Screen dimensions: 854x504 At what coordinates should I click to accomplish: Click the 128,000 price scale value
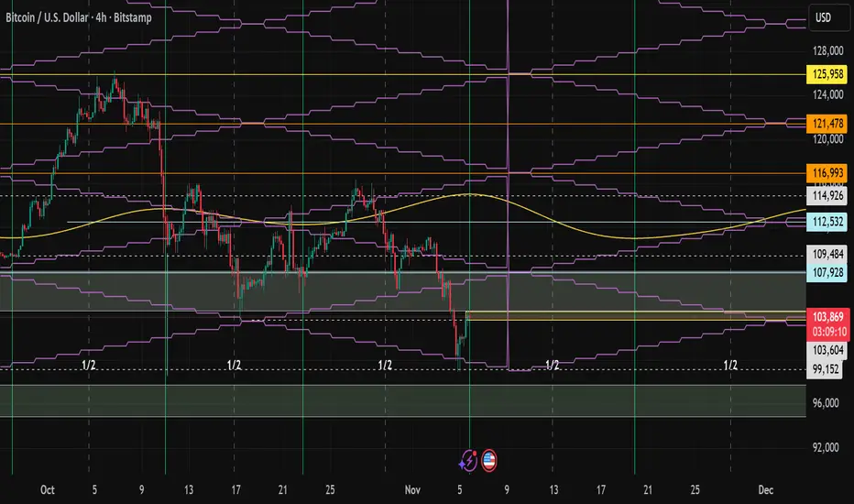pos(827,51)
